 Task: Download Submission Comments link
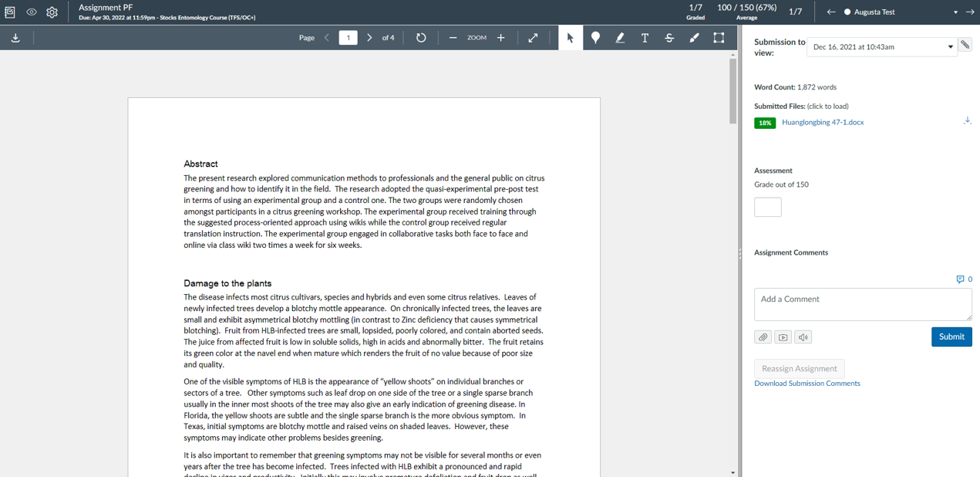807,384
